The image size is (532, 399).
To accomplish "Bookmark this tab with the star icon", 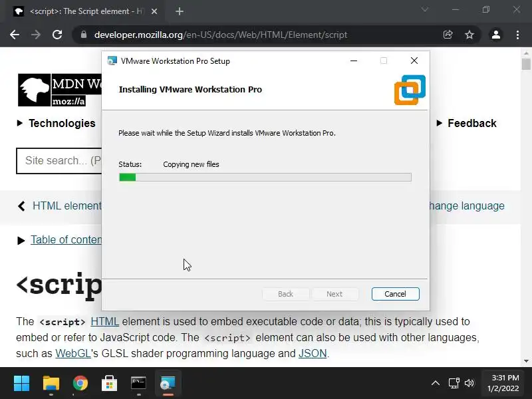I will pos(469,35).
